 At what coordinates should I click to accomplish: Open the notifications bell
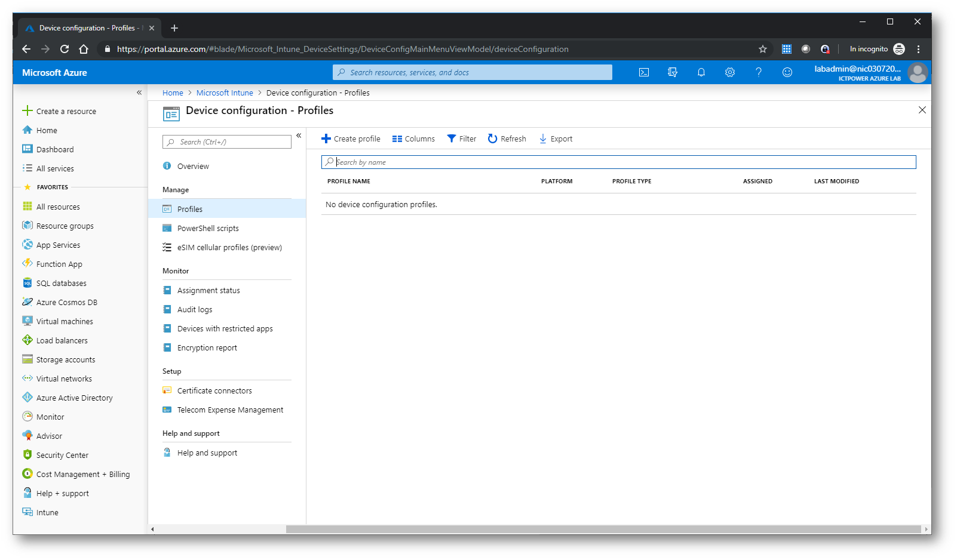pos(701,72)
